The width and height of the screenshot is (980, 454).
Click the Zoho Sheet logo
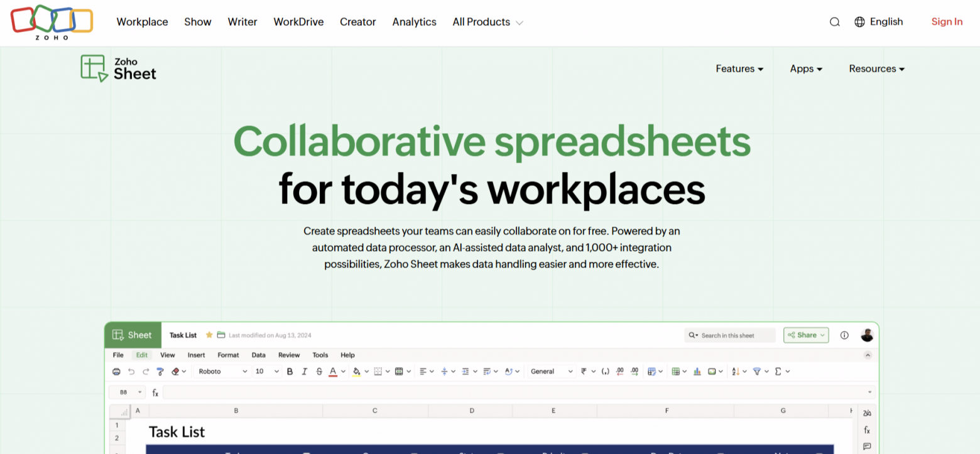pyautogui.click(x=118, y=68)
